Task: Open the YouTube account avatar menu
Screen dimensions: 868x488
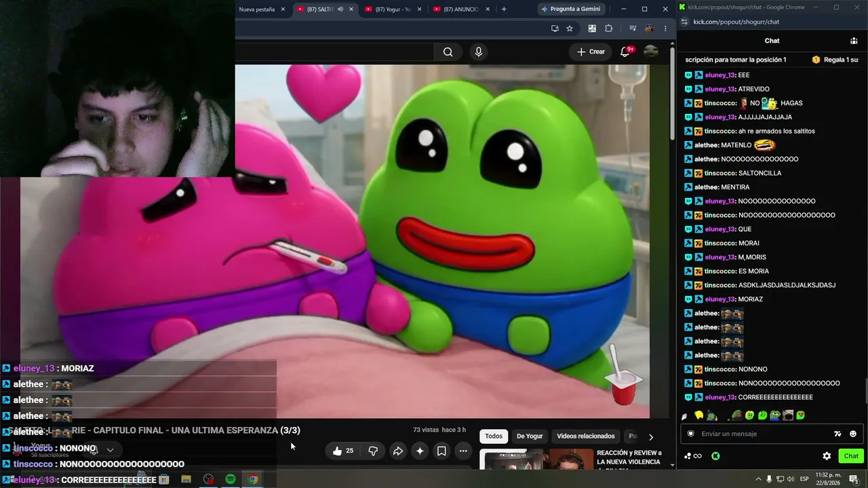Action: tap(651, 52)
